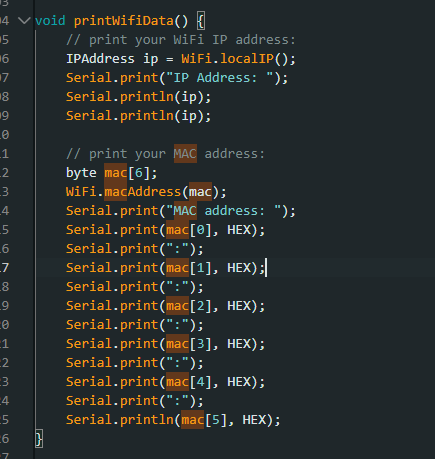Click the 'void' keyword
Viewport: 435px width, 459px height.
[50, 21]
